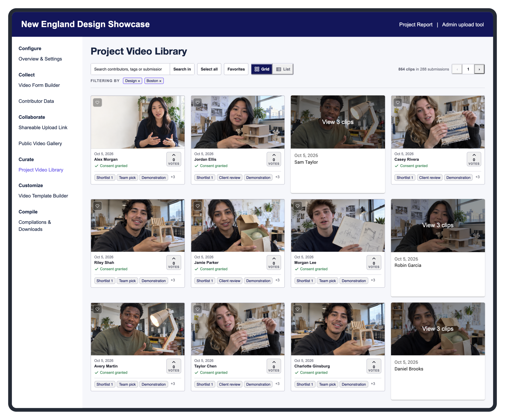505x420 pixels.
Task: Upvote Taylor Chen's clip
Action: pos(274,366)
